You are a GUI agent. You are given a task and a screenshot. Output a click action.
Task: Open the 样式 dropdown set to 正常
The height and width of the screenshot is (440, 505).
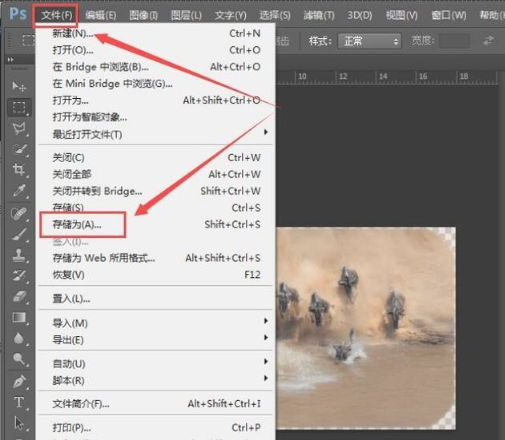(369, 41)
